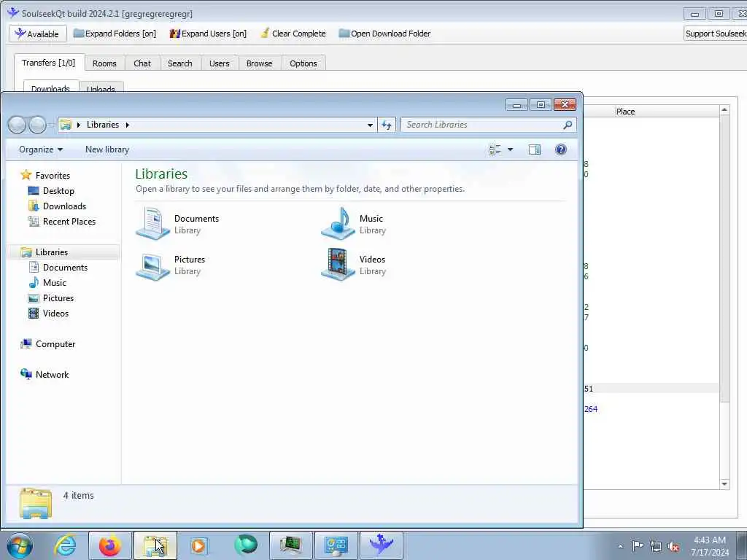Open the address bar history dropdown
Screen dimensions: 747x560
point(370,125)
